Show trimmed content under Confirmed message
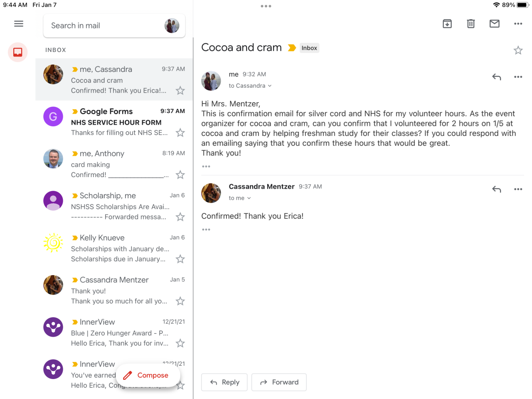Viewport: 532px width, 399px height. click(x=206, y=229)
